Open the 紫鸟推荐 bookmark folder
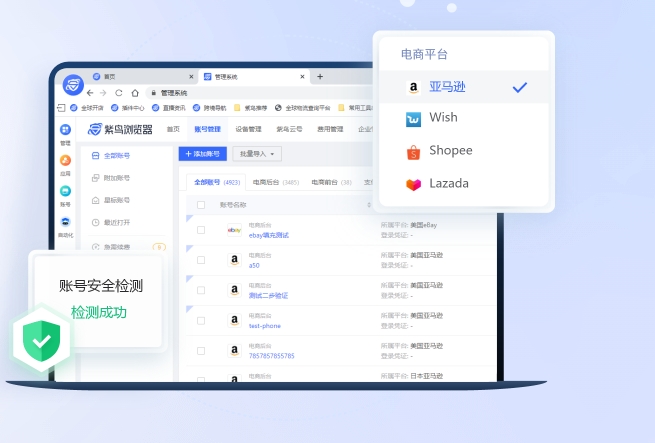The width and height of the screenshot is (655, 443). (x=250, y=108)
